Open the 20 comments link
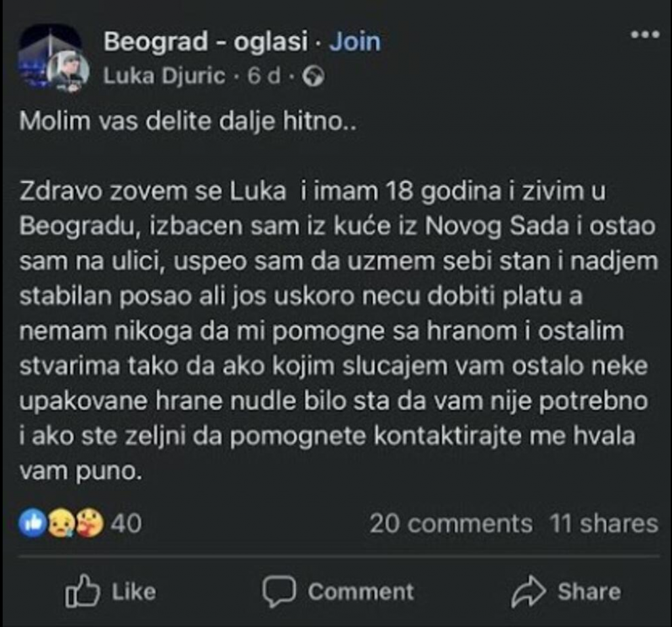Image resolution: width=672 pixels, height=627 pixels. (x=451, y=523)
